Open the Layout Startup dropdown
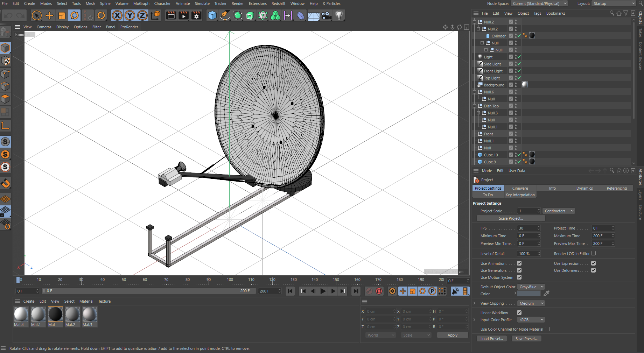The height and width of the screenshot is (353, 644). point(614,3)
